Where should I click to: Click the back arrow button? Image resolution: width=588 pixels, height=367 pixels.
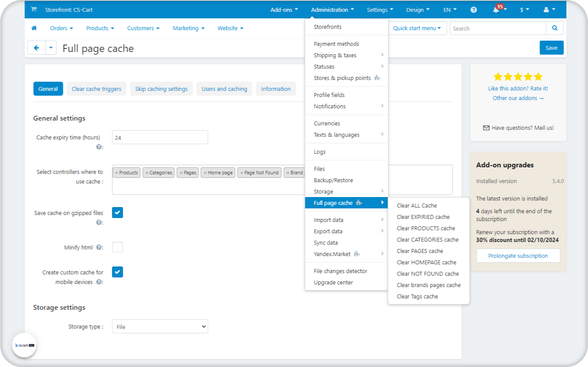pyautogui.click(x=36, y=48)
